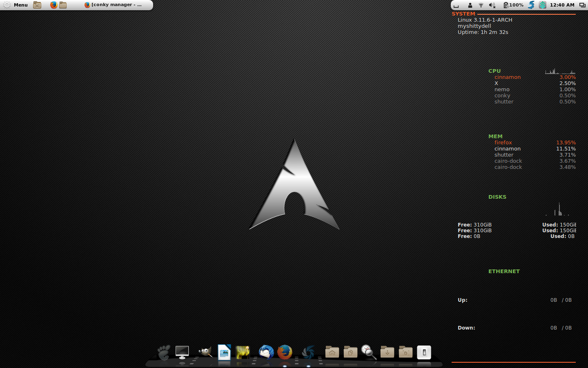This screenshot has width=588, height=368.
Task: Open the battery 100% power applet
Action: pos(513,5)
